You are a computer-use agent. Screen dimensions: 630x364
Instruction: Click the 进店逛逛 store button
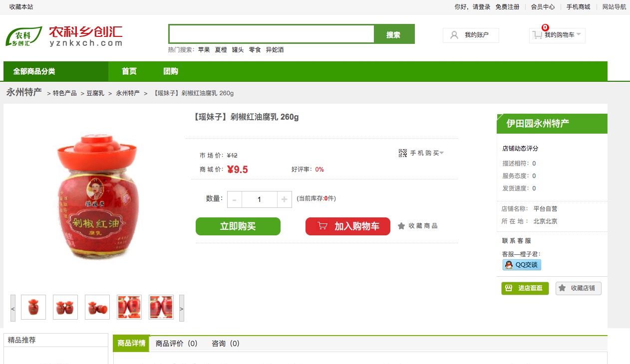coord(525,288)
